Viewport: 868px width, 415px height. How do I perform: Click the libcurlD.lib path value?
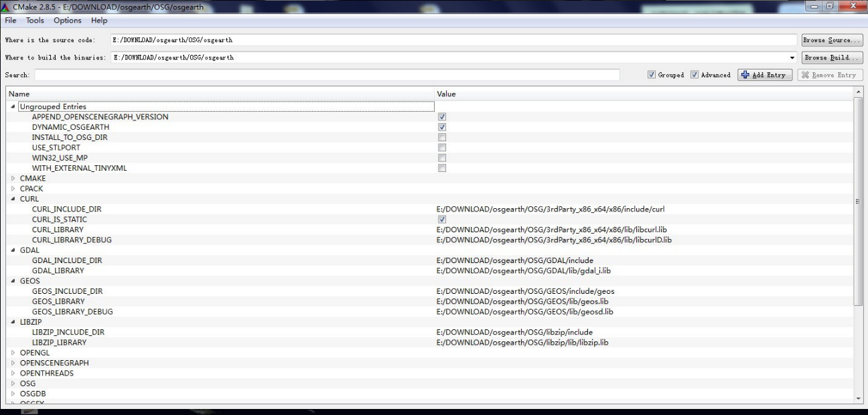pos(554,240)
